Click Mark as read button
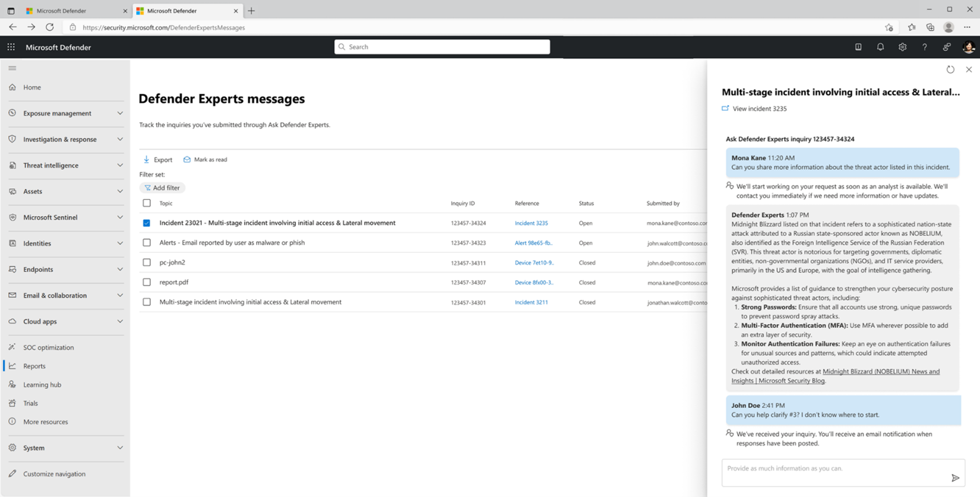This screenshot has height=497, width=980. pyautogui.click(x=206, y=160)
